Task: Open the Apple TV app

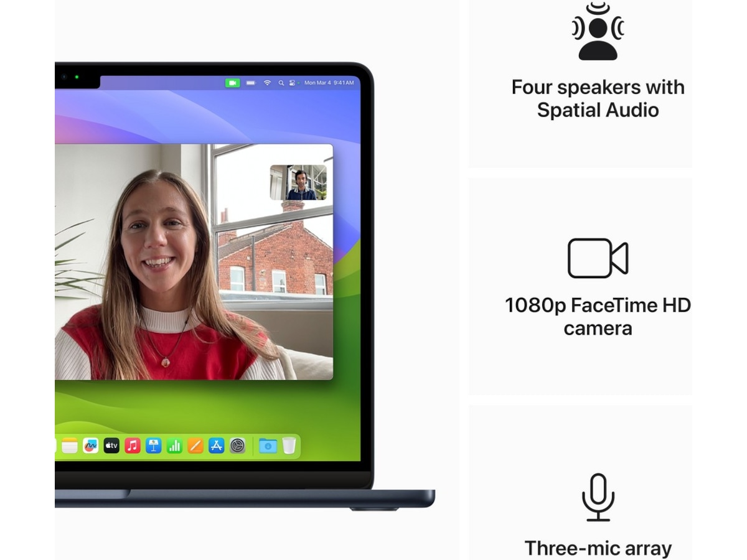Action: pos(111,446)
